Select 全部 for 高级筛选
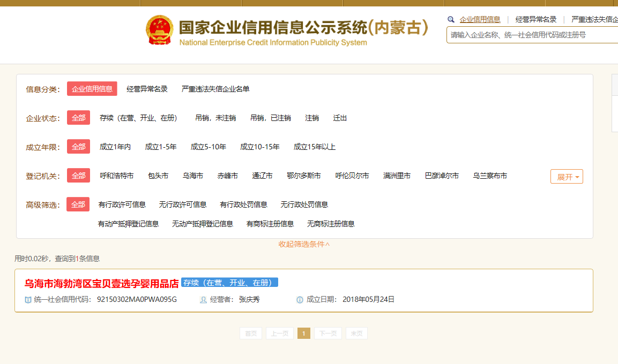 (x=78, y=204)
